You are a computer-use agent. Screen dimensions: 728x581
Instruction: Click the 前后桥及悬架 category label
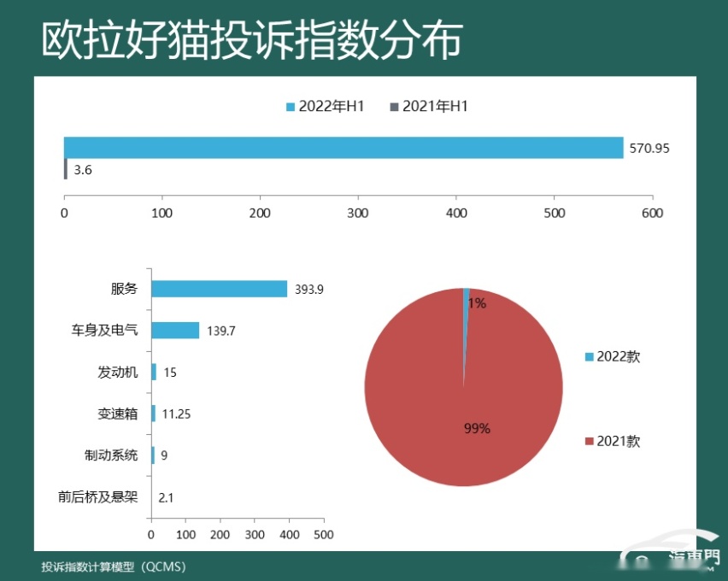(x=98, y=497)
